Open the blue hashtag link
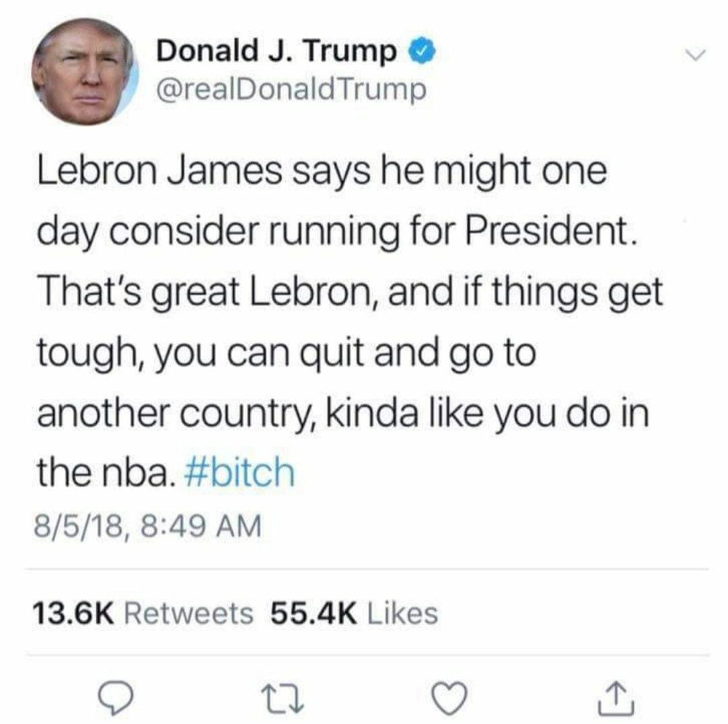Image resolution: width=728 pixels, height=724 pixels. coord(239,473)
